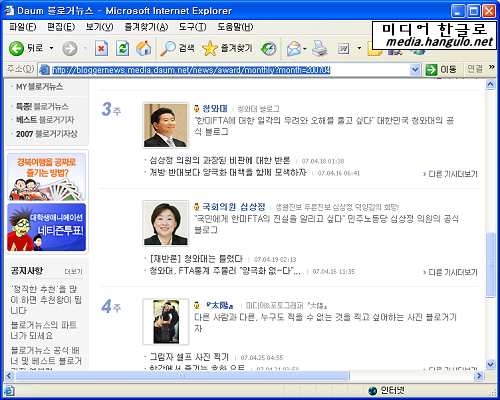The height and width of the screenshot is (400, 500).
Task: Click the 太陽 camera photo thumbnail
Action: click(x=166, y=322)
